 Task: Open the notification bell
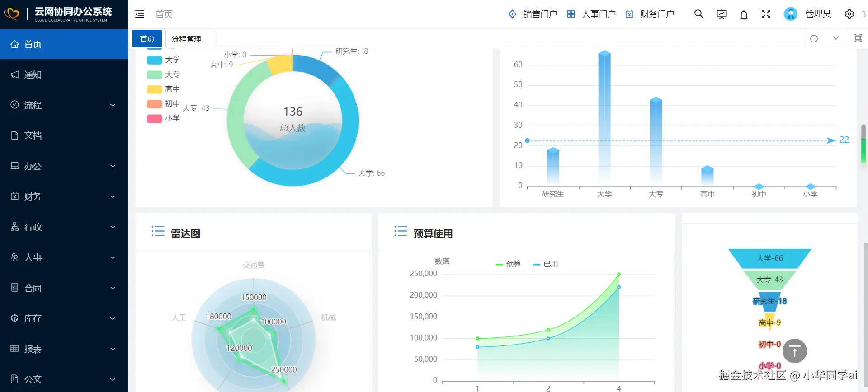pyautogui.click(x=744, y=14)
